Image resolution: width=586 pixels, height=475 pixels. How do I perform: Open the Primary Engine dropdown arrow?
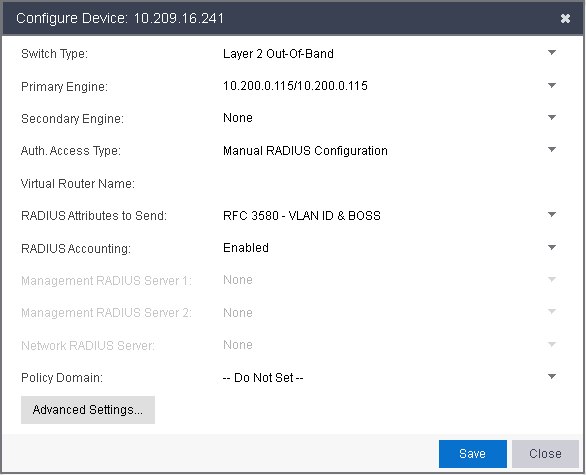pos(552,86)
